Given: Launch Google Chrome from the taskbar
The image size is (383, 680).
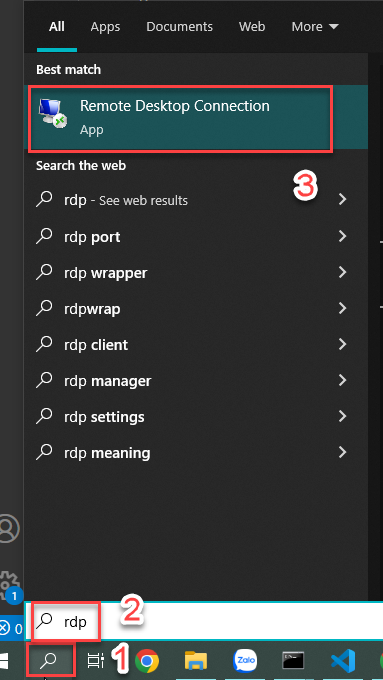Looking at the screenshot, I should coord(147,661).
